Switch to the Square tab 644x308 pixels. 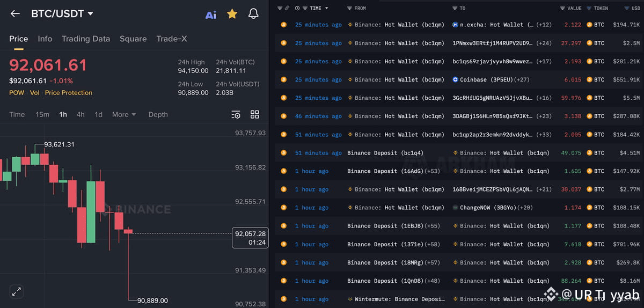point(133,39)
